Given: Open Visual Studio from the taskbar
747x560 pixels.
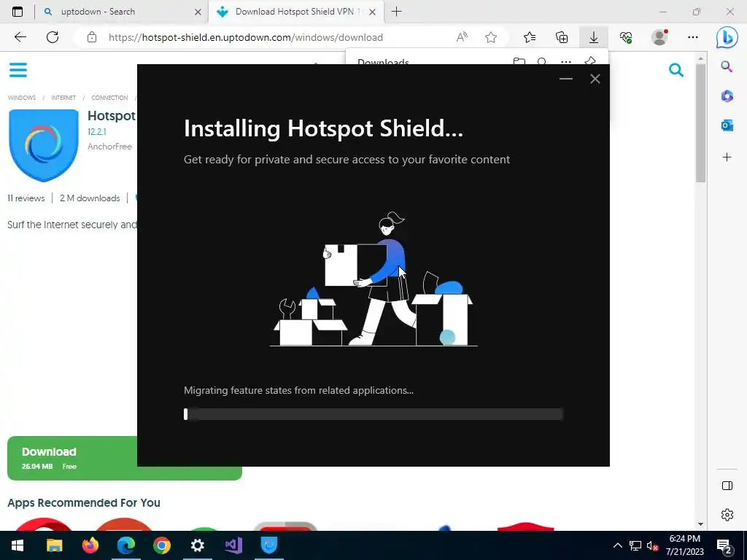Looking at the screenshot, I should (233, 545).
